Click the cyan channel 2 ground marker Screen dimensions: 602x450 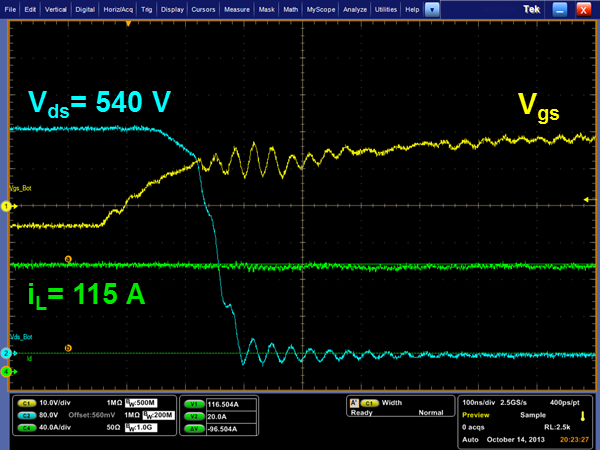[6, 354]
